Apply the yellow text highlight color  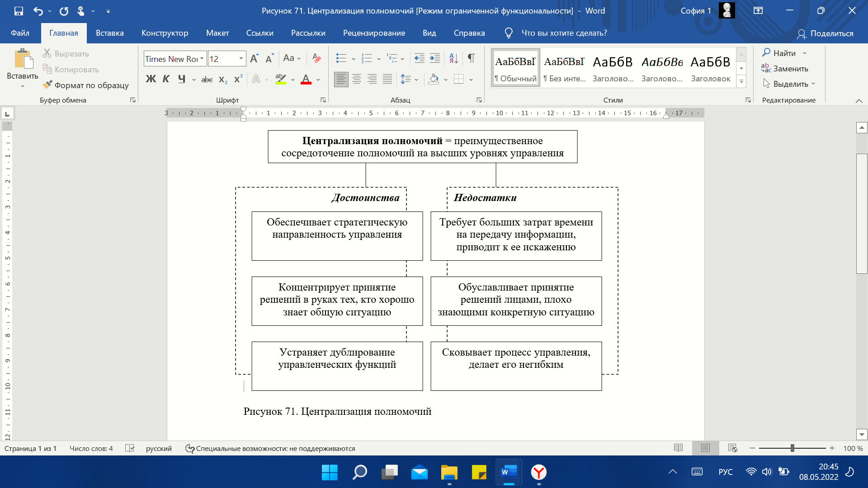281,80
